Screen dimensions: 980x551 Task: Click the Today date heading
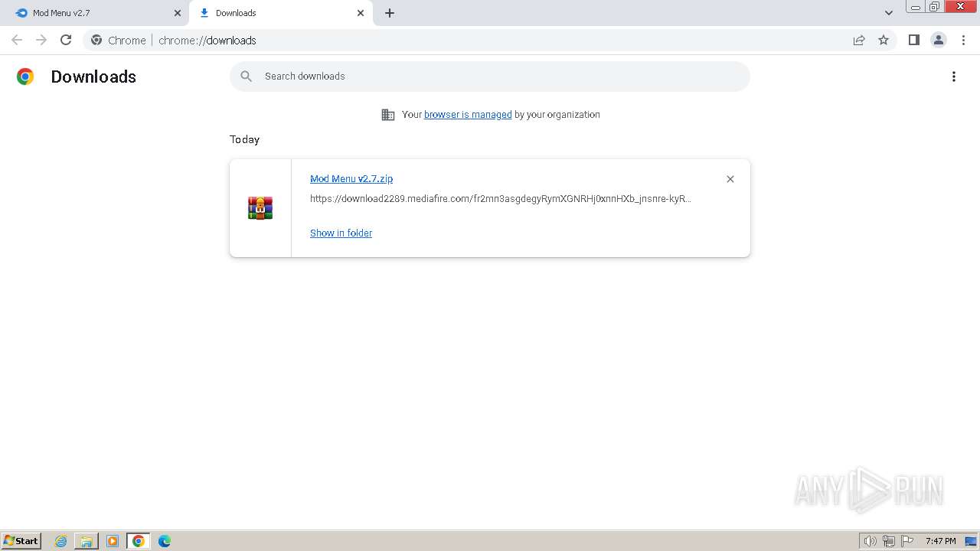pos(244,139)
